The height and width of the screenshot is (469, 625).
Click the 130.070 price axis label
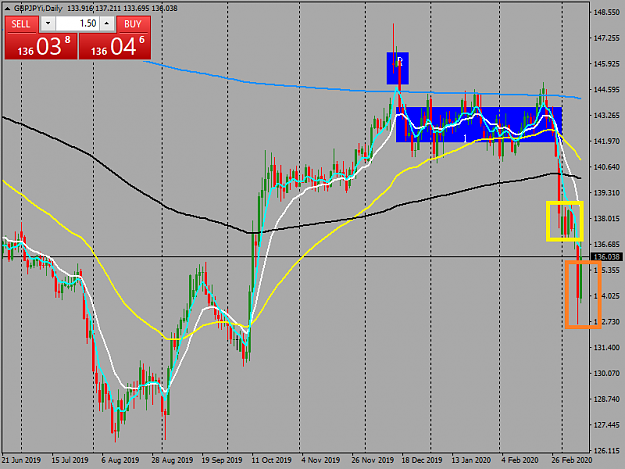pos(607,373)
